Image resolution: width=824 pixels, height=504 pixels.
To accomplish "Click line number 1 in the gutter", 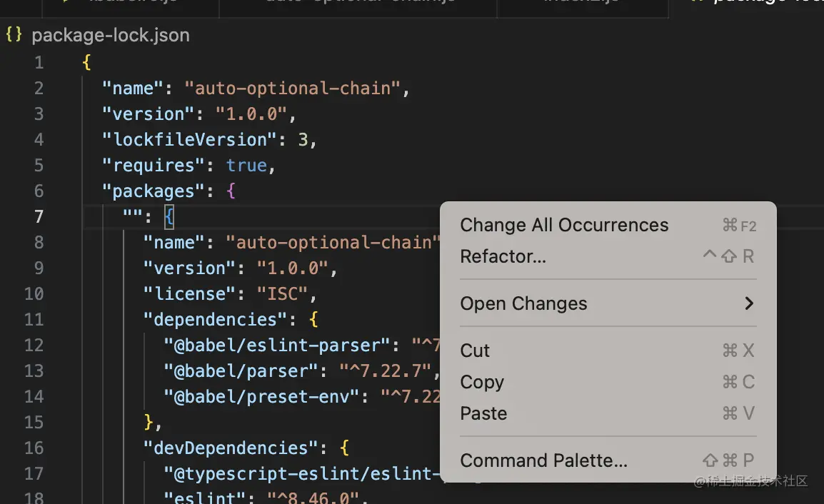I will (x=39, y=63).
